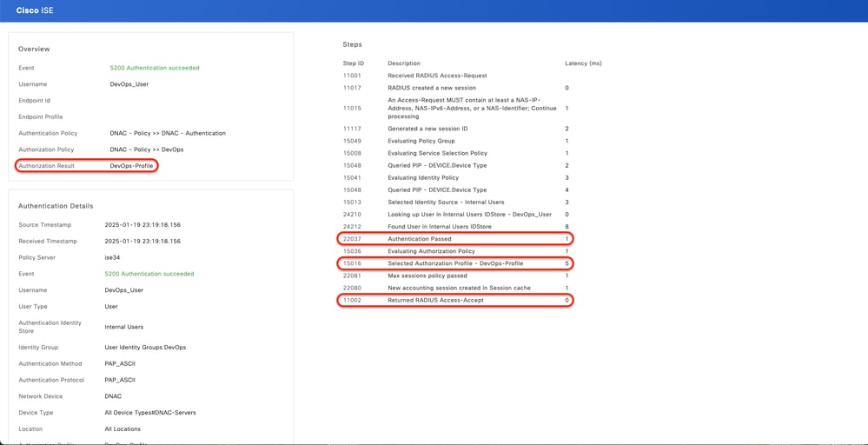The height and width of the screenshot is (445, 868).
Task: Click the Endpoint Id label in Overview
Action: click(35, 101)
